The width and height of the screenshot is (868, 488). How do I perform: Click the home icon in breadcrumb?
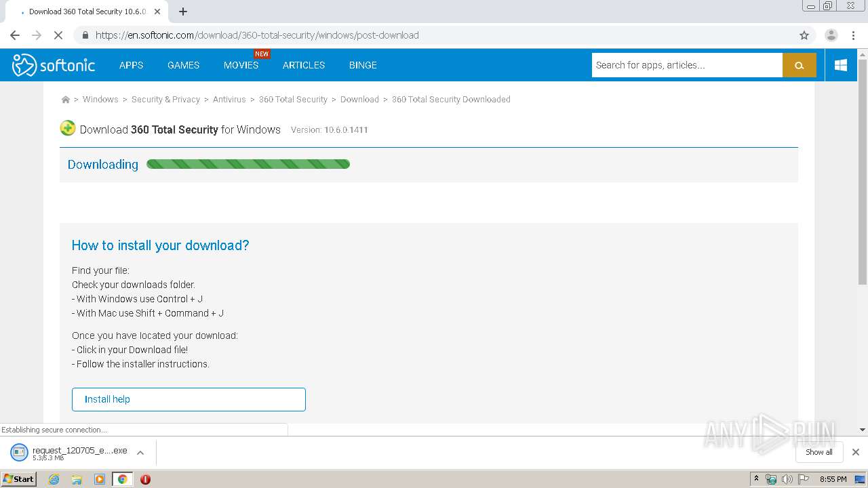tap(65, 100)
